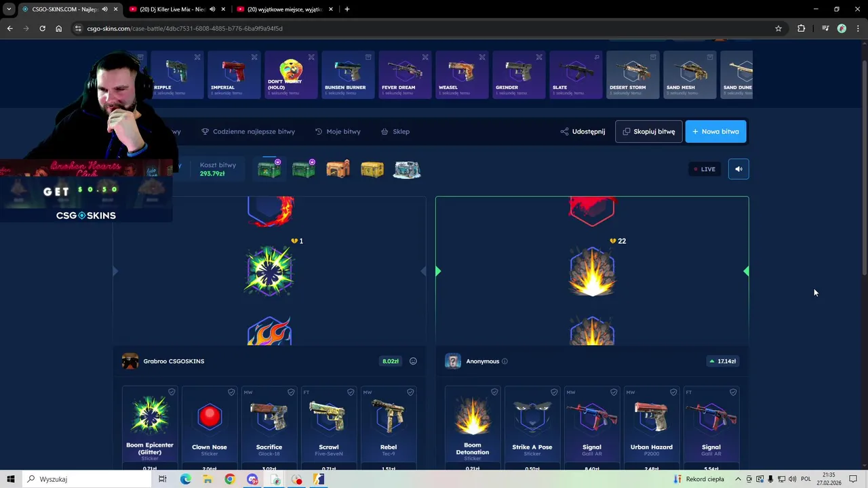Screen dimensions: 868x488
Task: Open the Bunsen Burner drop card
Action: [x=347, y=75]
